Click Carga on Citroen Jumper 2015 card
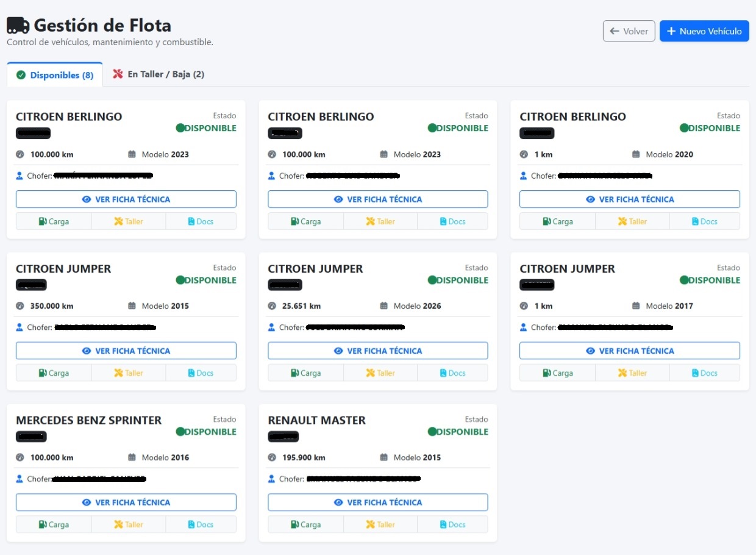Image resolution: width=756 pixels, height=555 pixels. click(54, 373)
